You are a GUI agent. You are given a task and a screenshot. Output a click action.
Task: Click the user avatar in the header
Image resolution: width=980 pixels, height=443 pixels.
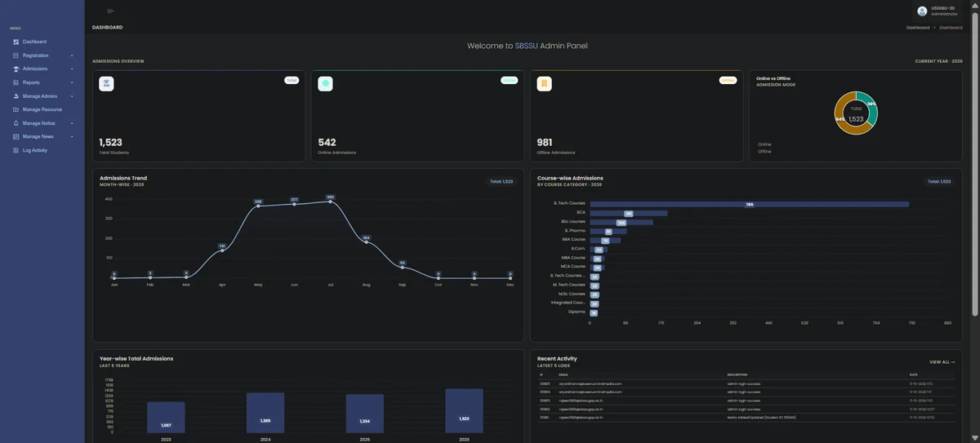pos(922,11)
